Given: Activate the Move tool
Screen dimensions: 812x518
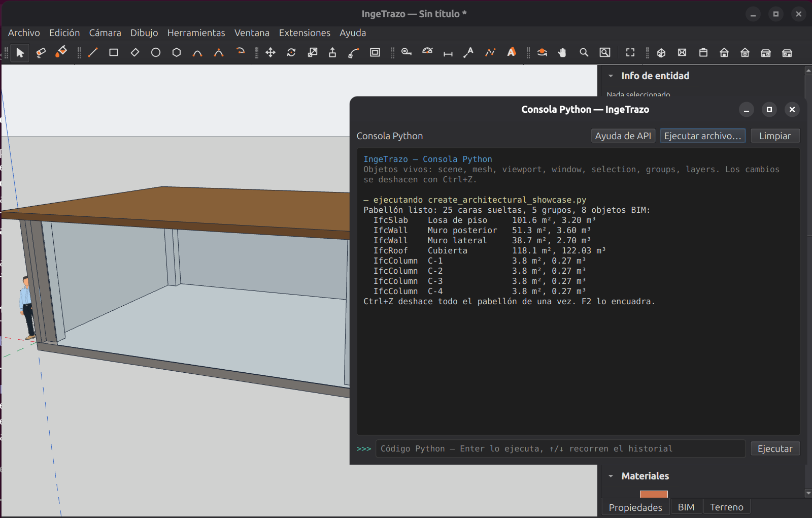Looking at the screenshot, I should (x=270, y=53).
